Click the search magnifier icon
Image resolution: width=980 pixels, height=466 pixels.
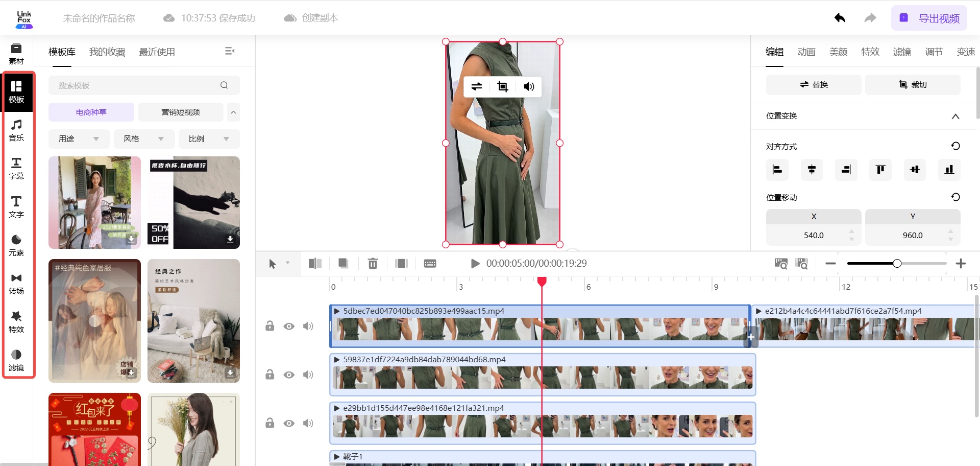click(x=224, y=85)
